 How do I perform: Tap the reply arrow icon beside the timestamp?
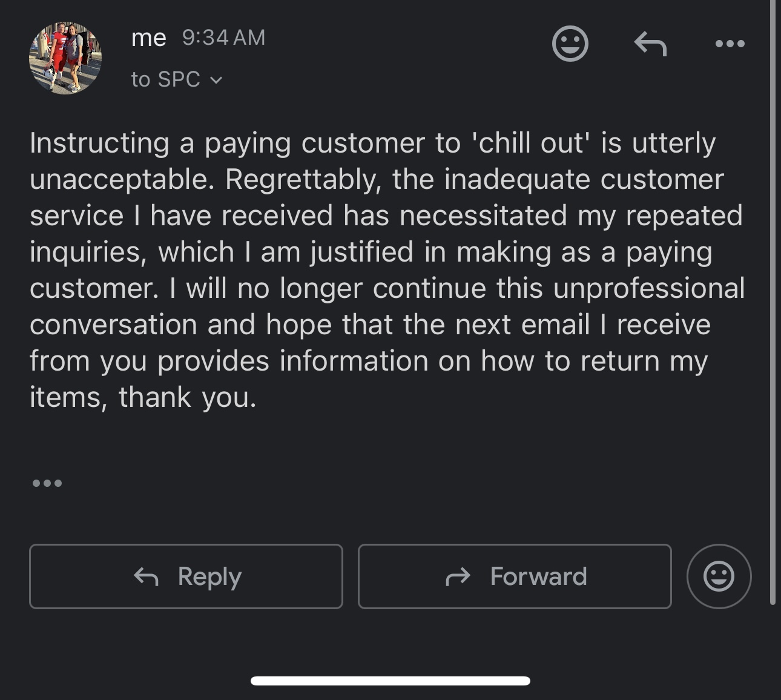[x=650, y=44]
